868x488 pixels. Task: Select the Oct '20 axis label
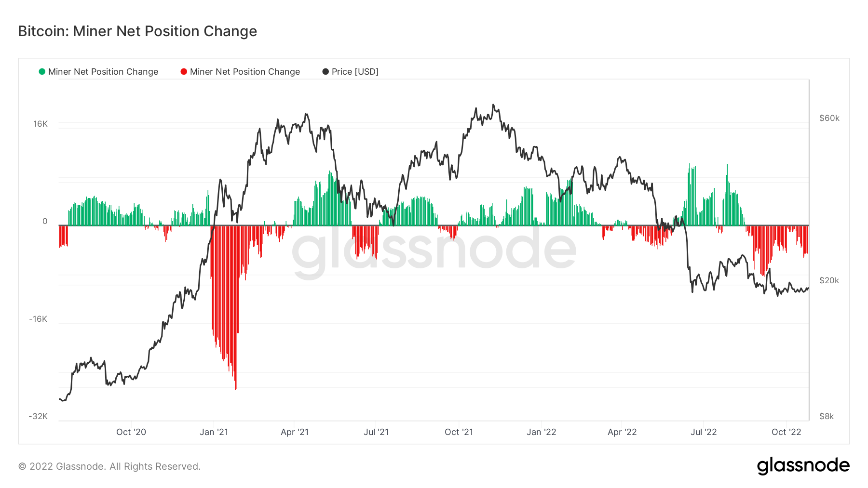click(x=131, y=432)
